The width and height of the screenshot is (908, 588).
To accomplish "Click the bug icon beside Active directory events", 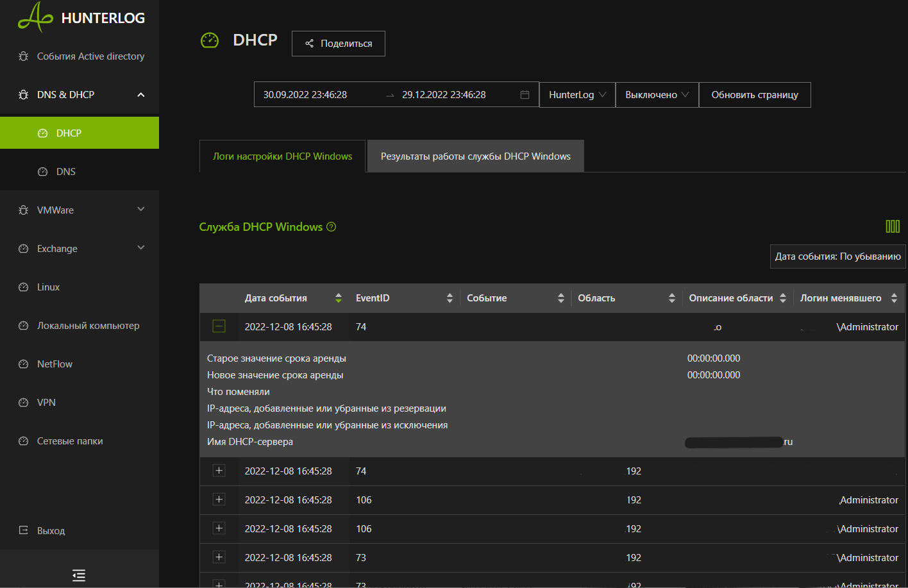I will coord(24,56).
